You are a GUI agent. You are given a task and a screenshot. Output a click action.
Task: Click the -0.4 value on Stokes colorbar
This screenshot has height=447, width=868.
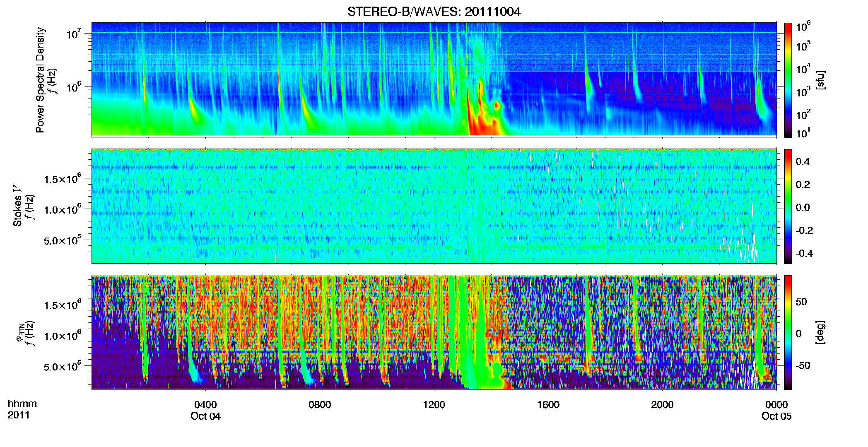coord(804,254)
